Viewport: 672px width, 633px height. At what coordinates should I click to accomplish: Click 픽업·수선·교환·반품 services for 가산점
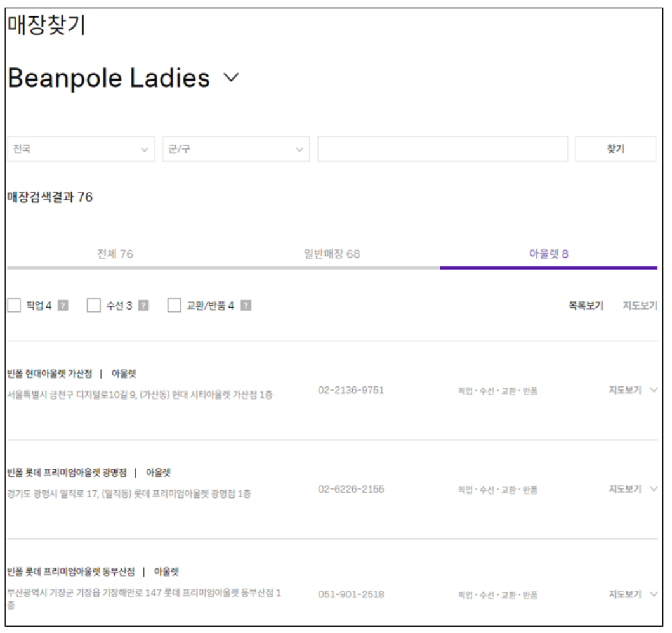click(x=497, y=391)
